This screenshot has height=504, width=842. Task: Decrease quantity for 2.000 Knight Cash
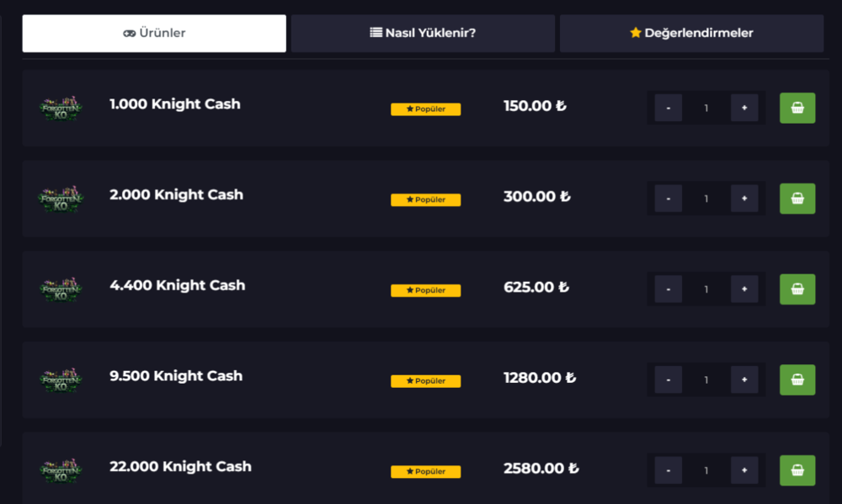[x=669, y=199]
